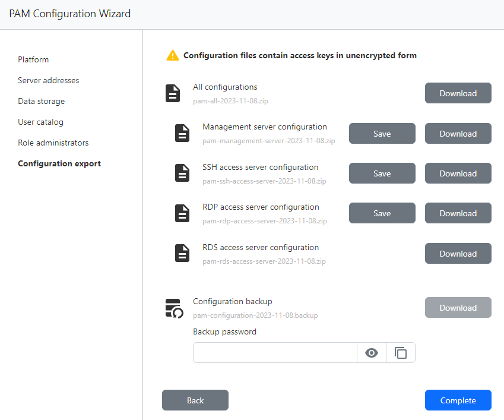504x420 pixels.
Task: Click the RDP access server file icon
Action: pyautogui.click(x=182, y=213)
